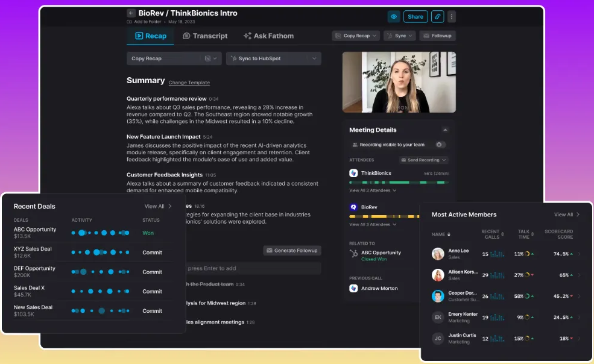
Task: Click Emery Kenter's EK avatar
Action: 438,318
